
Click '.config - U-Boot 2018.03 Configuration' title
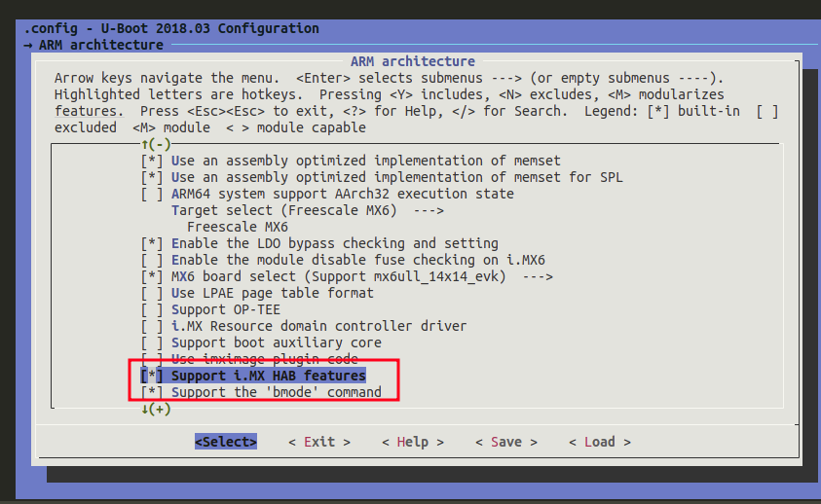[x=171, y=28]
